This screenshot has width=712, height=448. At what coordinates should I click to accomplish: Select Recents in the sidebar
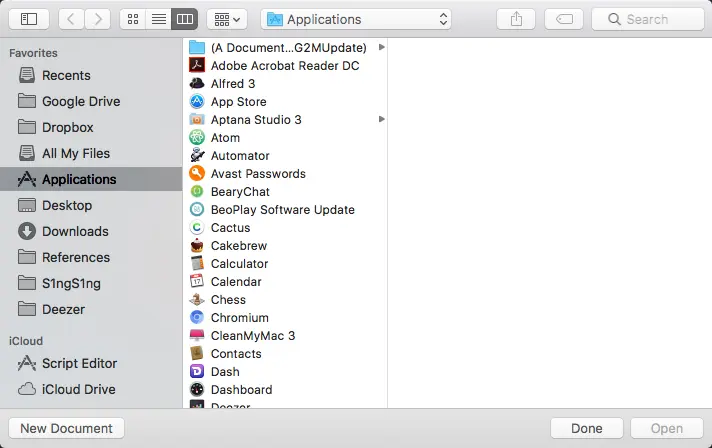pyautogui.click(x=91, y=75)
